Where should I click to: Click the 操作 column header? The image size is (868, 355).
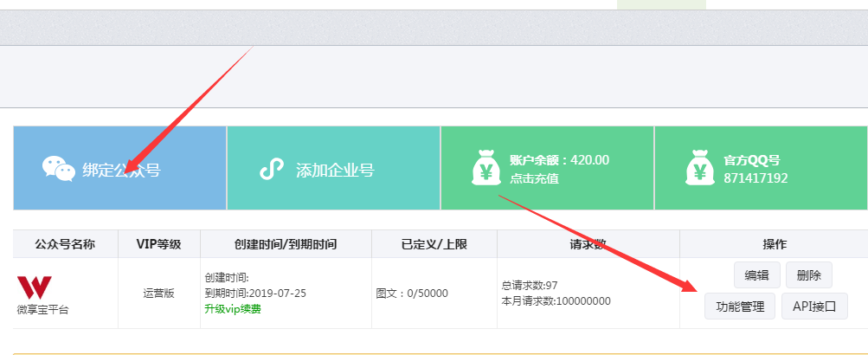pos(775,244)
